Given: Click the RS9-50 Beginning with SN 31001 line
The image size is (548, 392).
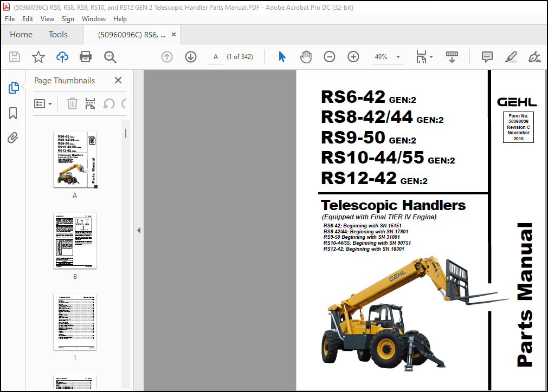Looking at the screenshot, I should 362,237.
